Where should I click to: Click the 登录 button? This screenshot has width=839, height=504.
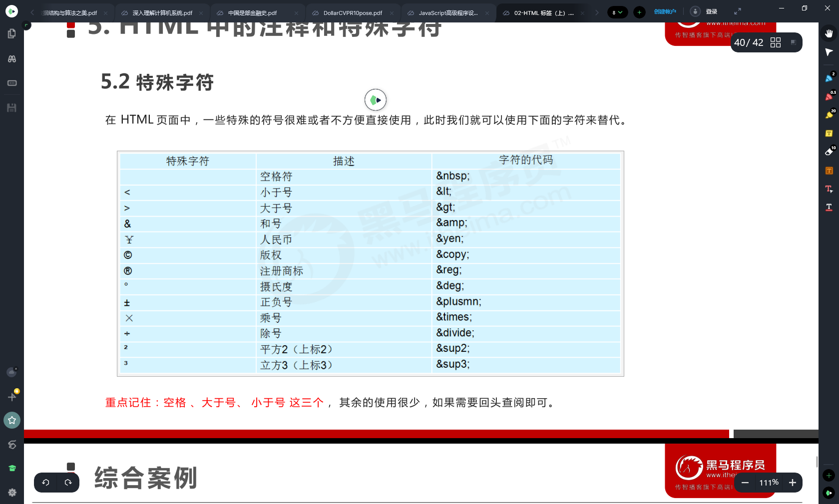[x=710, y=11]
